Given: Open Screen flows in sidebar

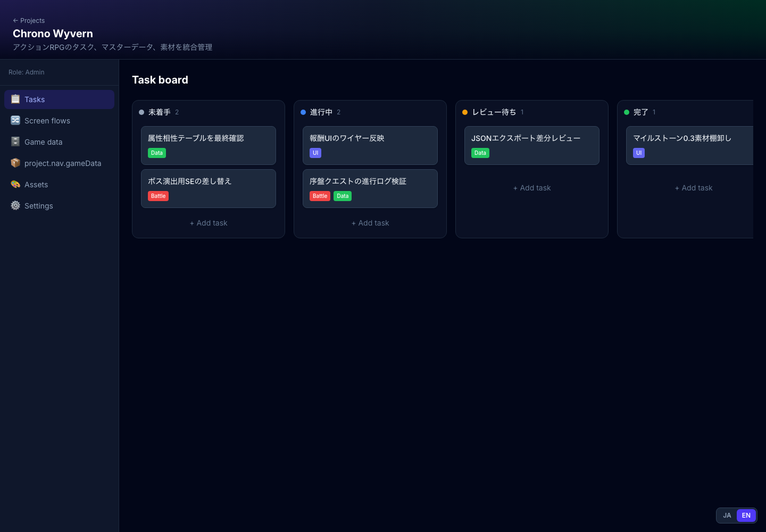Looking at the screenshot, I should pyautogui.click(x=59, y=121).
